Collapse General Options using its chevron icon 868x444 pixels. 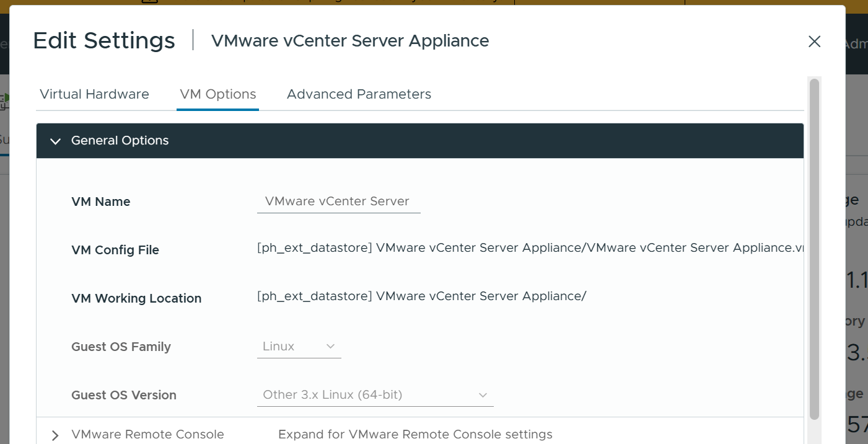click(x=55, y=141)
